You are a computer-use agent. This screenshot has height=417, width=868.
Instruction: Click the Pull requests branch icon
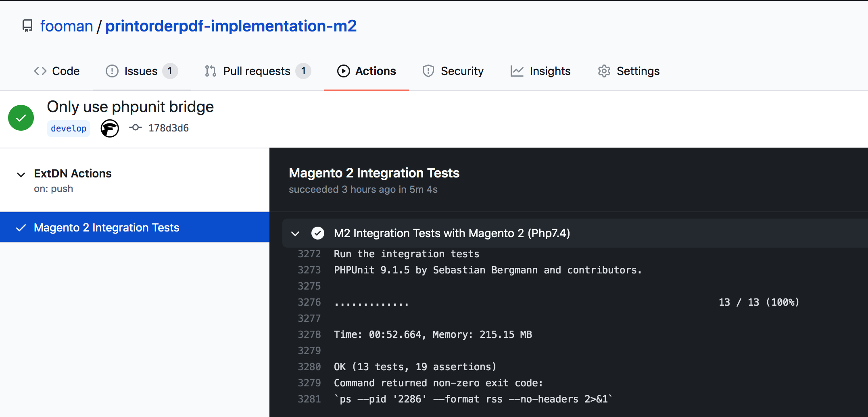click(210, 71)
